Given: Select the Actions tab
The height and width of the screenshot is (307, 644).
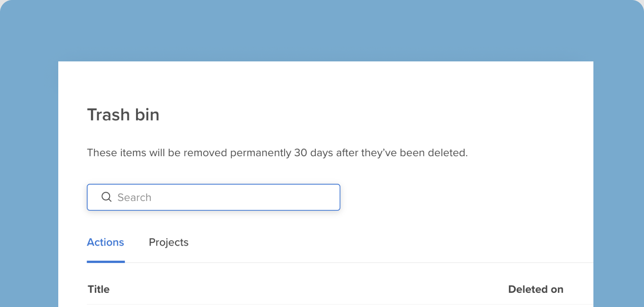Looking at the screenshot, I should [x=105, y=243].
